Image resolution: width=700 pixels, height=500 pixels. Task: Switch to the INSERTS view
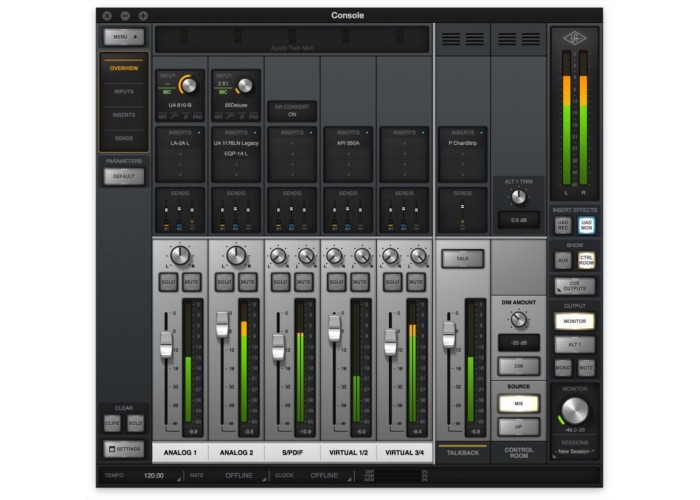(x=124, y=115)
